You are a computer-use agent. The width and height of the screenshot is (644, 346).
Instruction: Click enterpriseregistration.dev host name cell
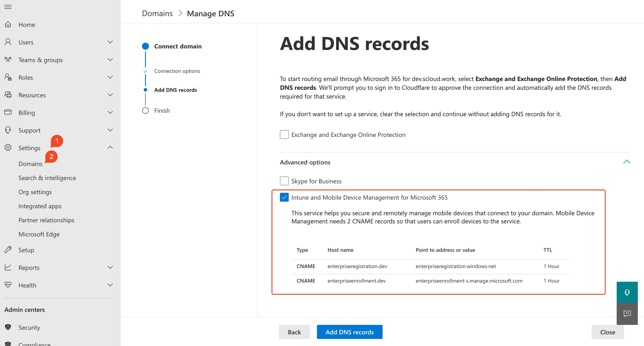[357, 266]
